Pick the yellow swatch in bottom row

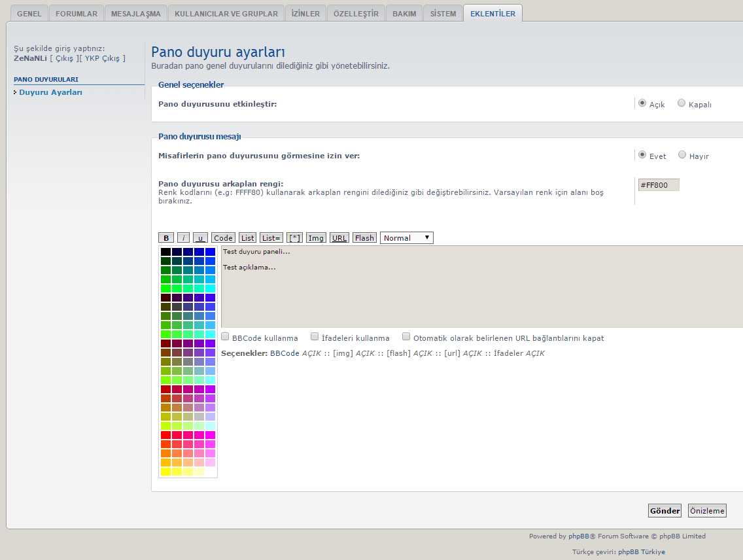point(166,472)
